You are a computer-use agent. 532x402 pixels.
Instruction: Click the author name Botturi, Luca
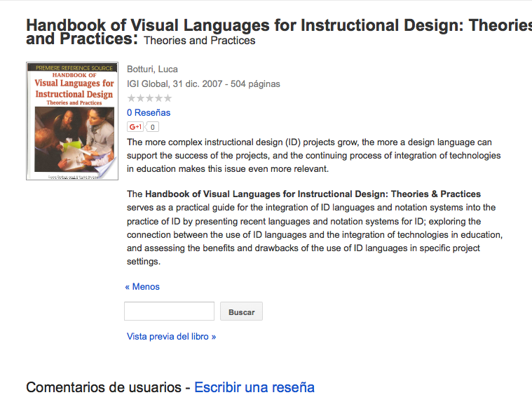152,69
